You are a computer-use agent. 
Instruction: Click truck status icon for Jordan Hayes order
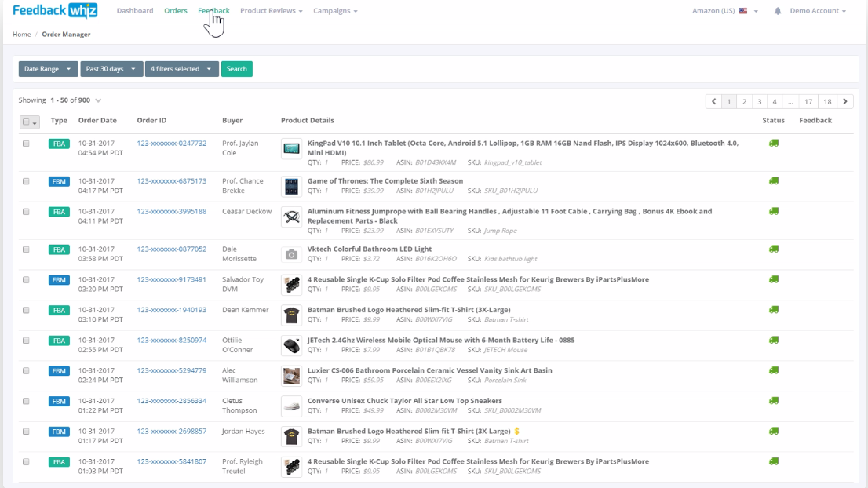[774, 431]
